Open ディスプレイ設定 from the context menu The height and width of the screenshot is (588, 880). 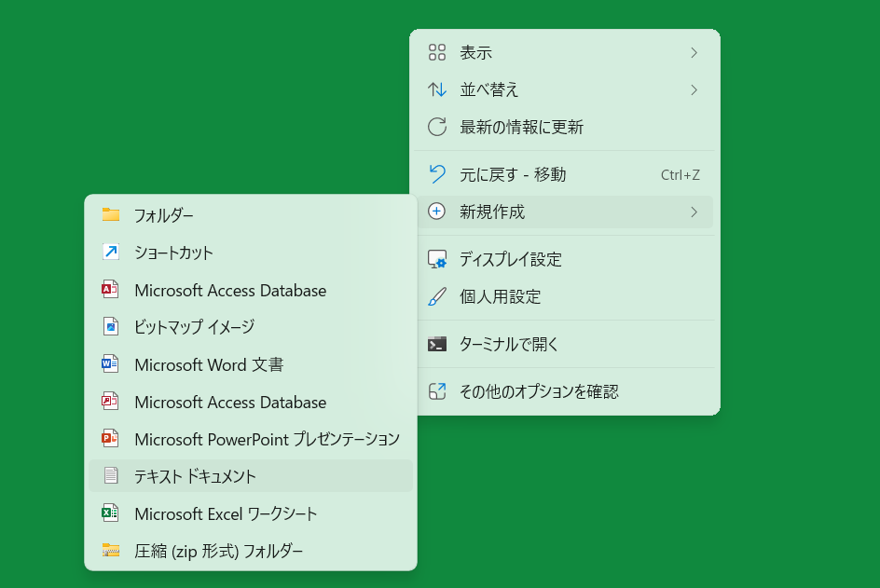[511, 259]
